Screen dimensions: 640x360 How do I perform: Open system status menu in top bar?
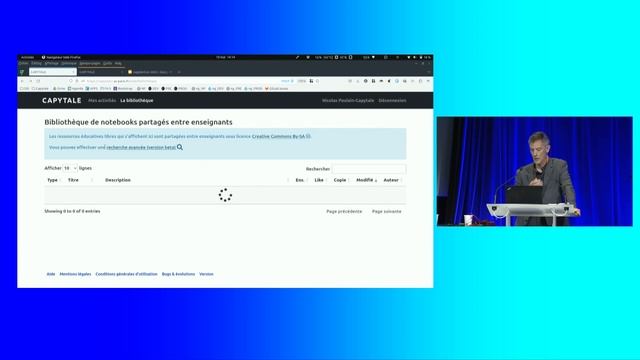pos(420,57)
